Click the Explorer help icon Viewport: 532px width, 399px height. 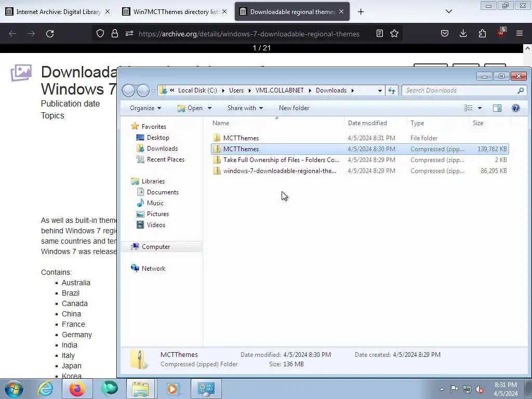[x=516, y=108]
